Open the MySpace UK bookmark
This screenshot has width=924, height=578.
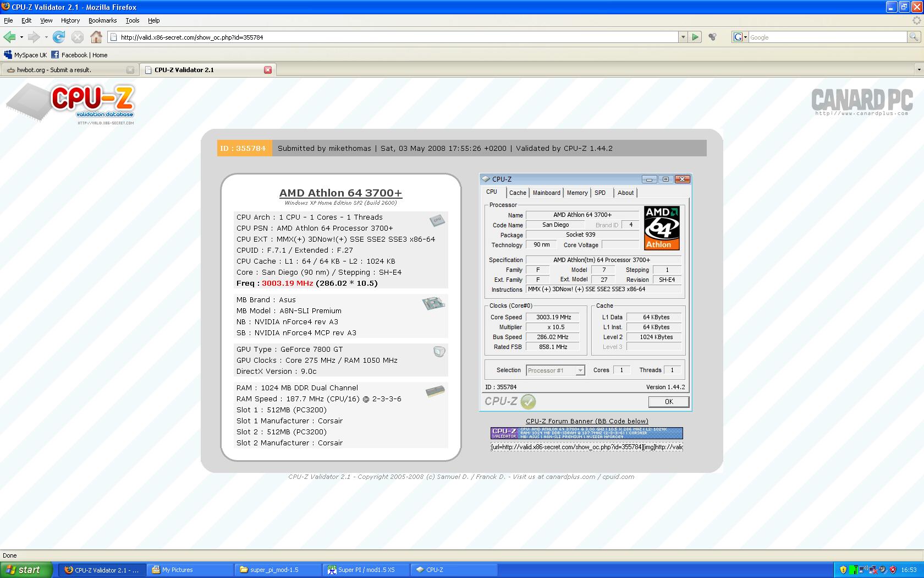tap(25, 54)
